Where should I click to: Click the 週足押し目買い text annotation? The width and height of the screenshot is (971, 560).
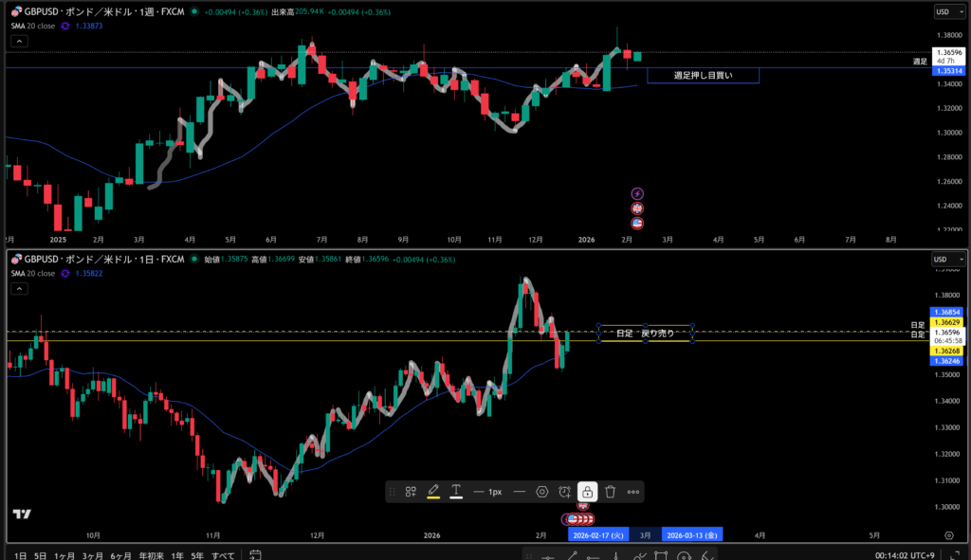(703, 75)
